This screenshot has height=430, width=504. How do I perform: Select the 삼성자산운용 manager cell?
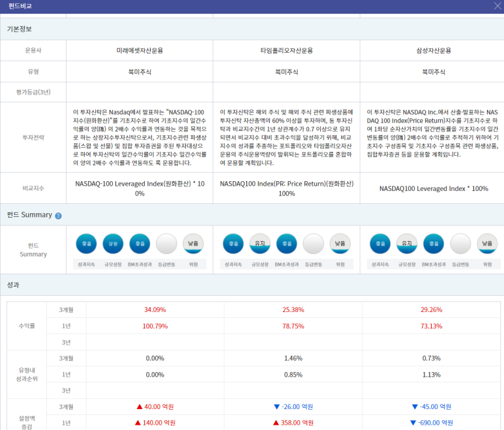[434, 50]
